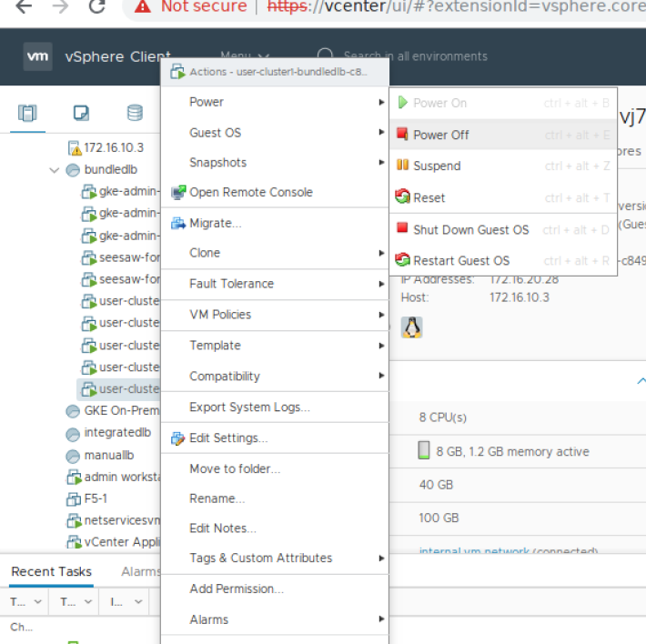This screenshot has height=644, width=646.
Task: Select the integratedlb resource pool
Action: click(116, 432)
